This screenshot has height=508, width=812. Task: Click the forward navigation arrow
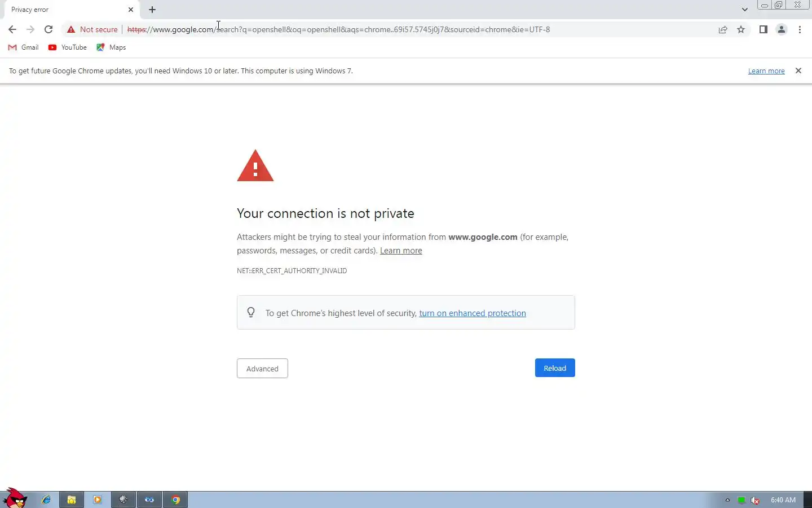tap(30, 29)
